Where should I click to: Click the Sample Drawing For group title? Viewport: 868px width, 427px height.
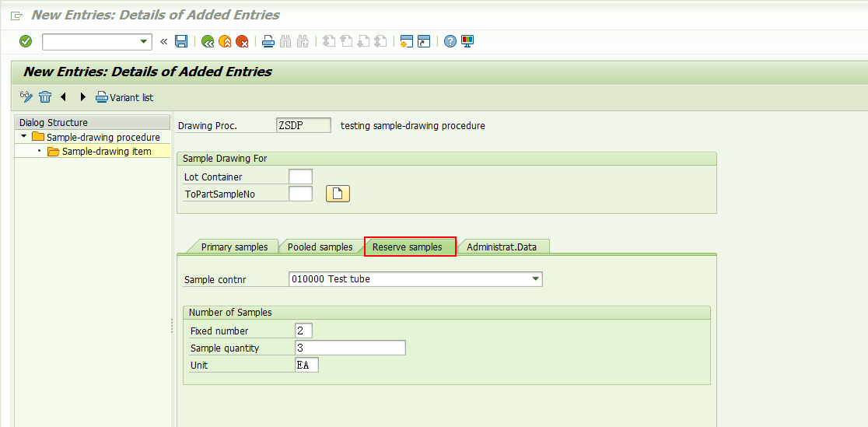(225, 159)
